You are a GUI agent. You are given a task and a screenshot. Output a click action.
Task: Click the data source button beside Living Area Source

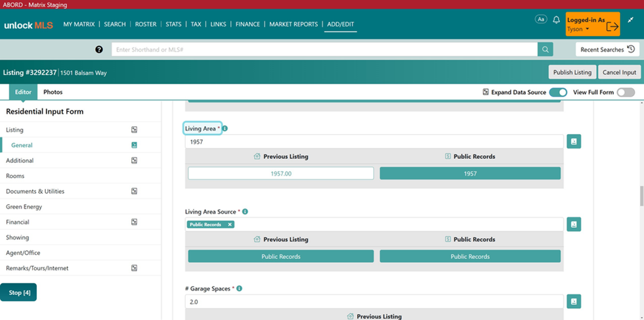(x=574, y=225)
